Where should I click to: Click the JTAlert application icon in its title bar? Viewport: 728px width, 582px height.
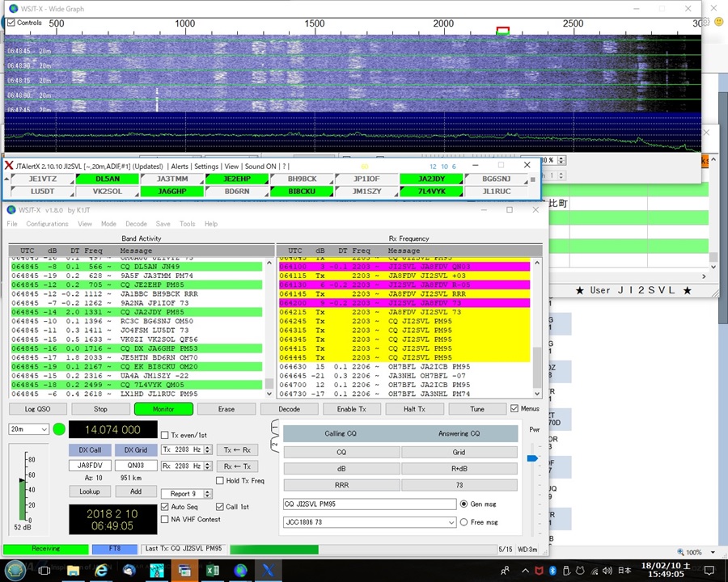[x=9, y=167]
